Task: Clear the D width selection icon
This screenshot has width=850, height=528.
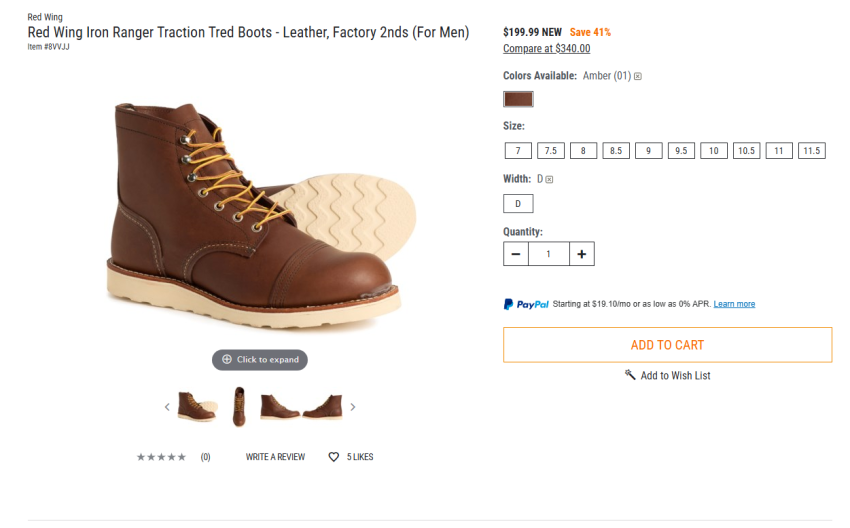Action: pos(549,180)
